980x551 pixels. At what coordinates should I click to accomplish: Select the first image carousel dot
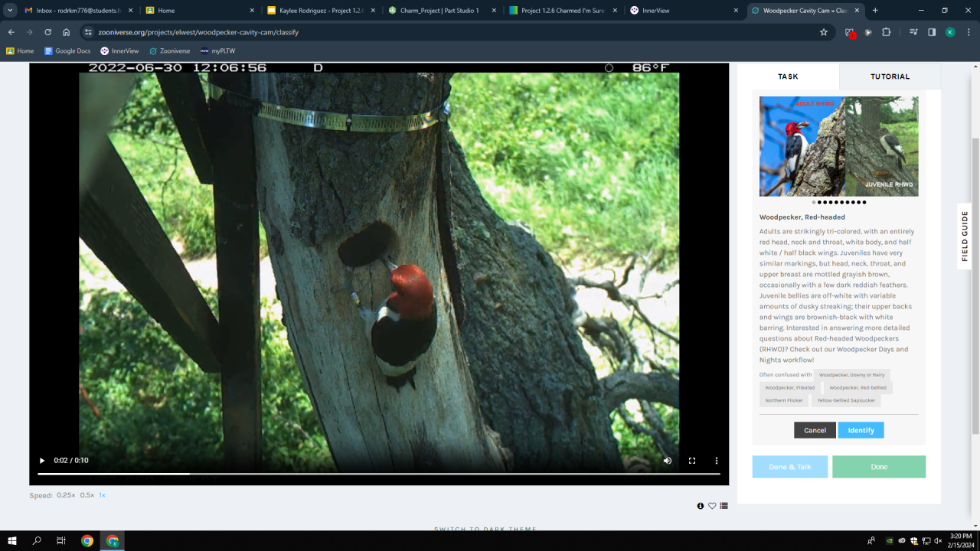coord(814,202)
